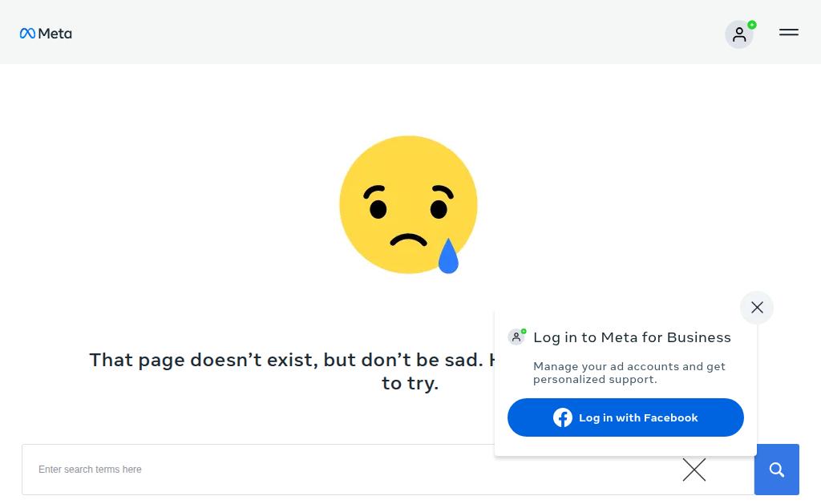The width and height of the screenshot is (821, 504).
Task: Click empty header bar beside the Meta logo
Action: [x=398, y=32]
